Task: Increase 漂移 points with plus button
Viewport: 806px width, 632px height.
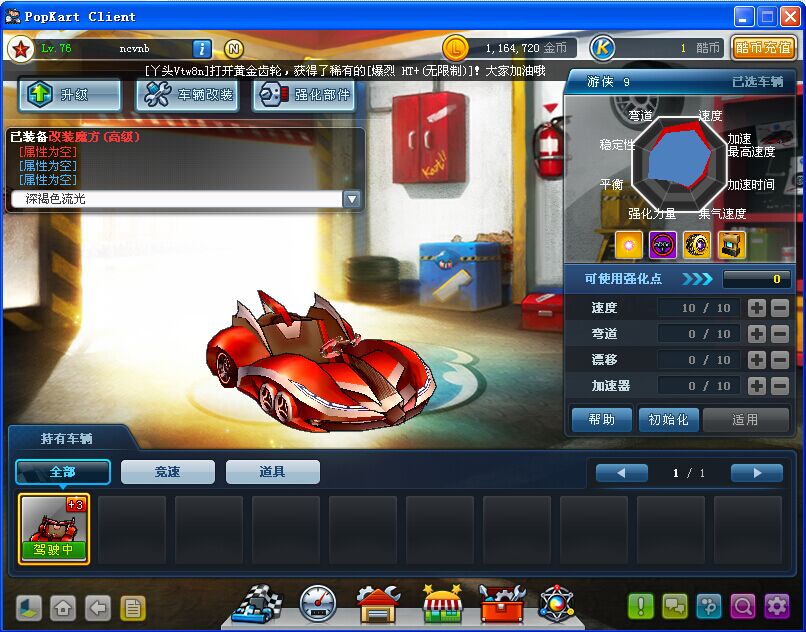Action: tap(756, 359)
